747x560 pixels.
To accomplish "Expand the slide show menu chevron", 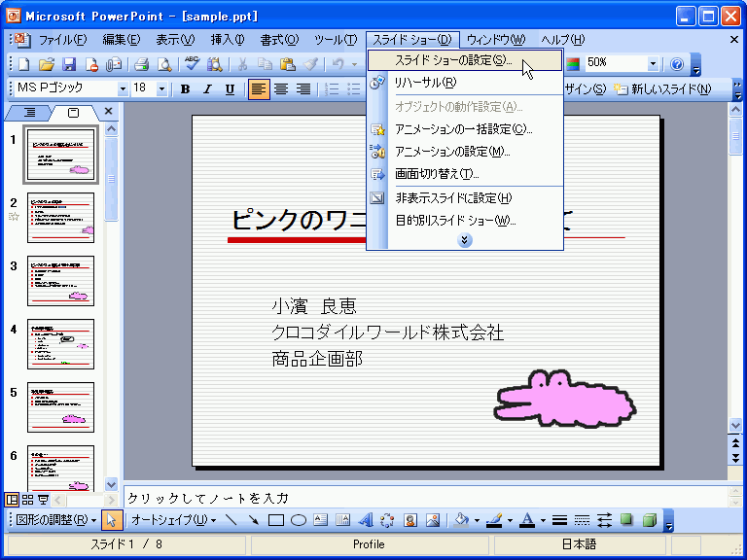I will [465, 240].
